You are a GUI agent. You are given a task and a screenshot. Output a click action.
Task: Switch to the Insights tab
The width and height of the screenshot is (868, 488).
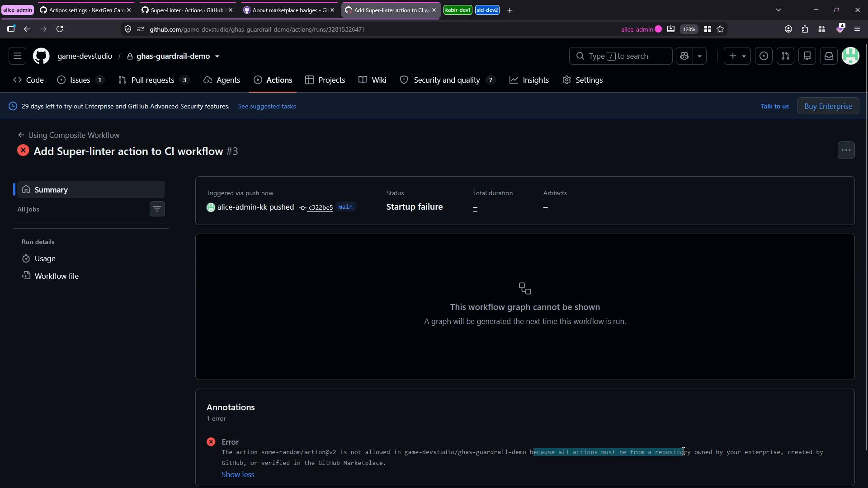click(x=529, y=80)
